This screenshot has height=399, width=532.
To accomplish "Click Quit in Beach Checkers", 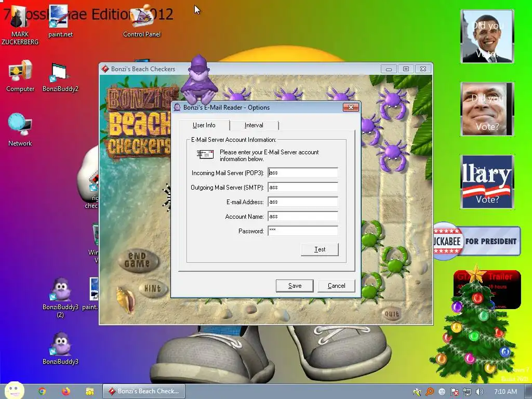I will click(x=392, y=314).
